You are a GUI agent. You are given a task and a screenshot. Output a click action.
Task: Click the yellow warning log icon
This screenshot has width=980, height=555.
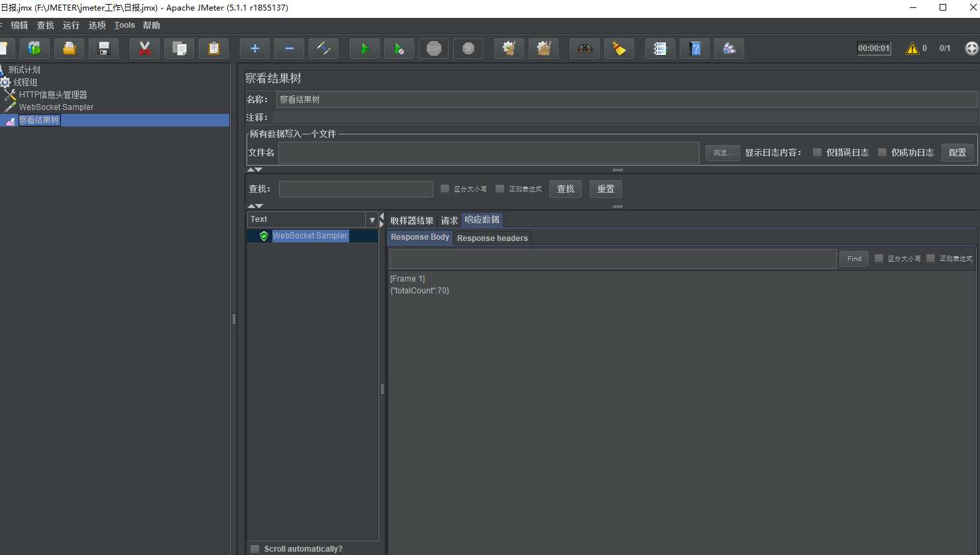pos(912,48)
